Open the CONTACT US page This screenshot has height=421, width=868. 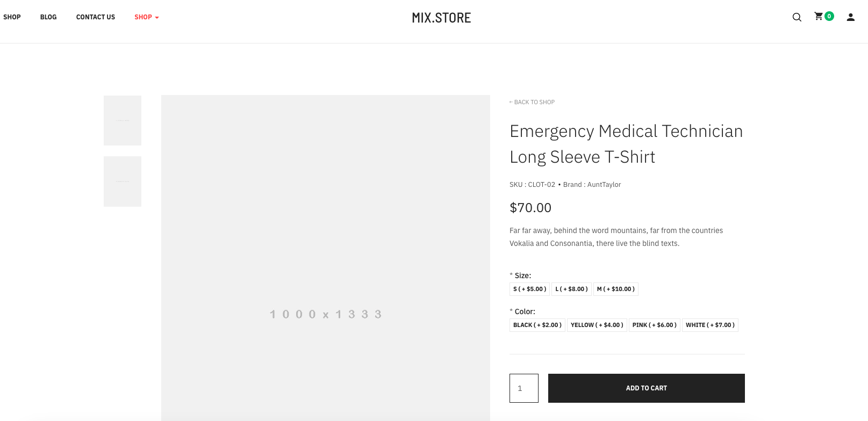tap(96, 17)
